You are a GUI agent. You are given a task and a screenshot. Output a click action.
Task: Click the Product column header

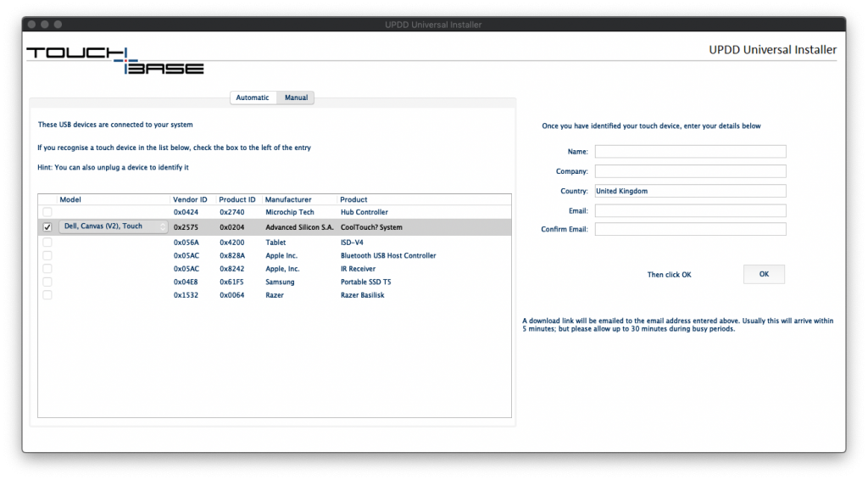353,199
